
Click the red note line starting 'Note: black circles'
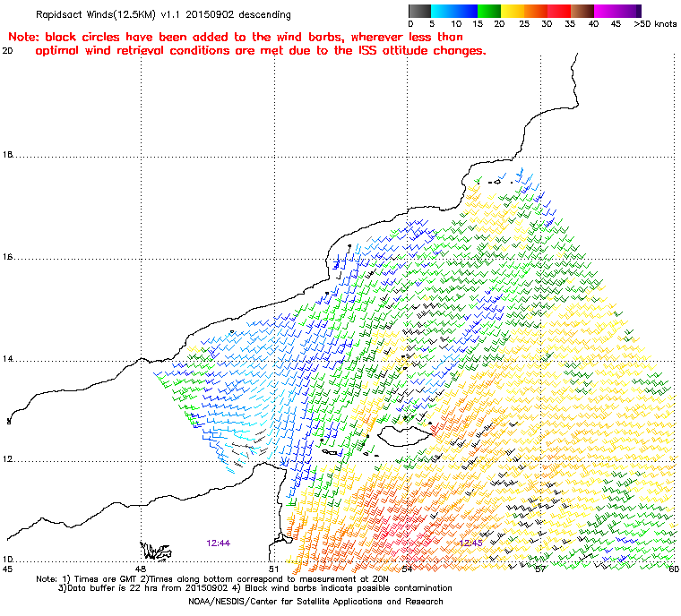point(236,37)
